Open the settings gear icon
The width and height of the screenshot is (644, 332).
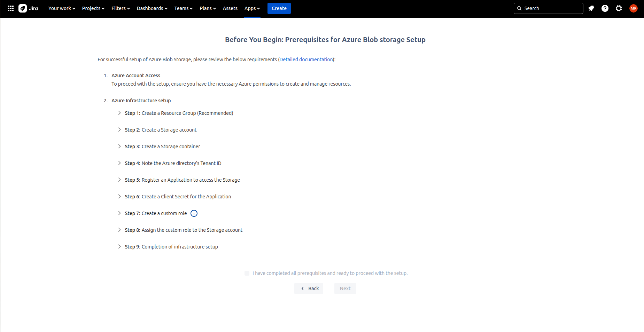[x=619, y=8]
